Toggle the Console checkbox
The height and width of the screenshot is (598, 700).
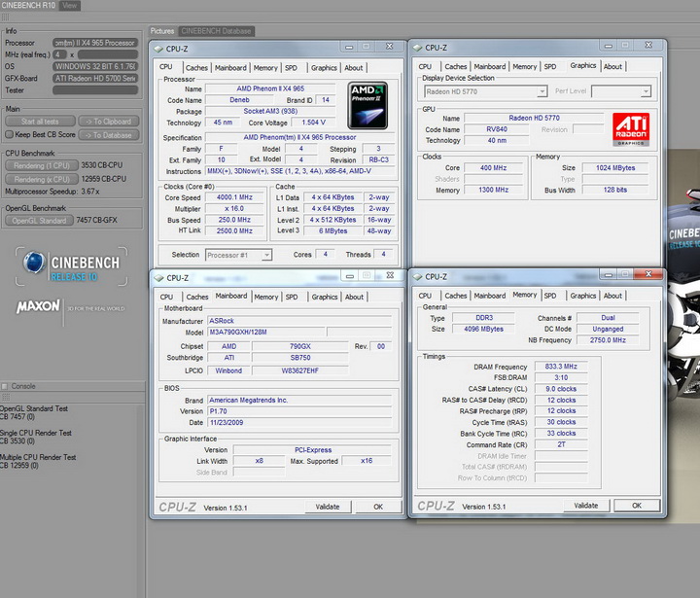(5, 386)
